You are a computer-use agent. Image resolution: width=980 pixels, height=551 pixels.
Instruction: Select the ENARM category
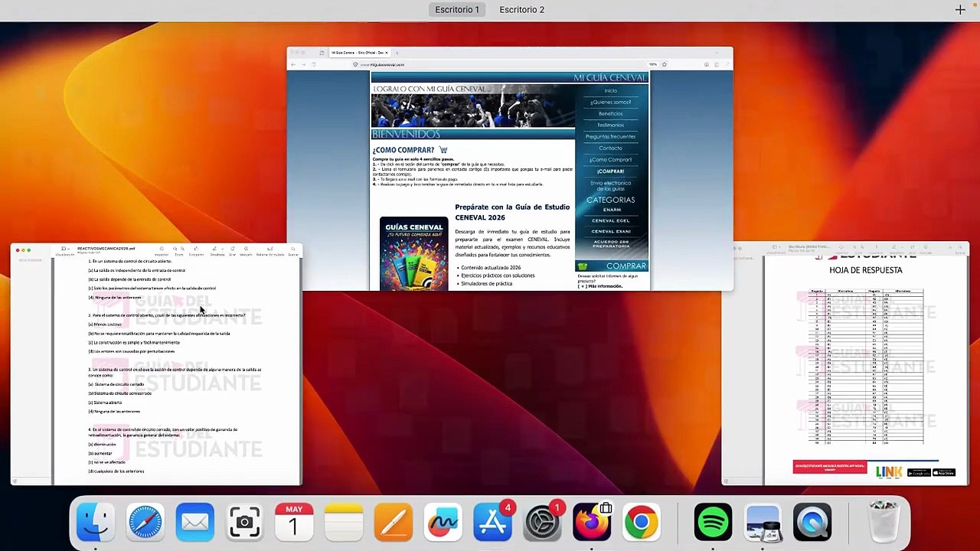pyautogui.click(x=611, y=210)
